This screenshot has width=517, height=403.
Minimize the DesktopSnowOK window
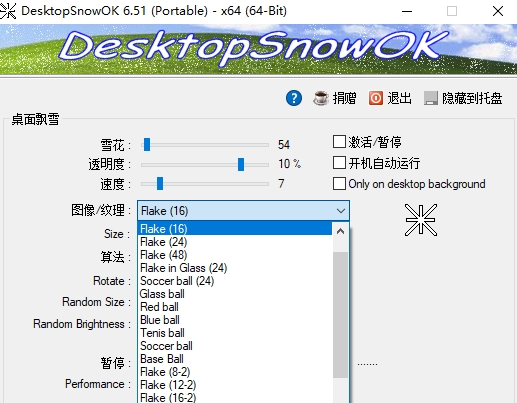(x=407, y=11)
